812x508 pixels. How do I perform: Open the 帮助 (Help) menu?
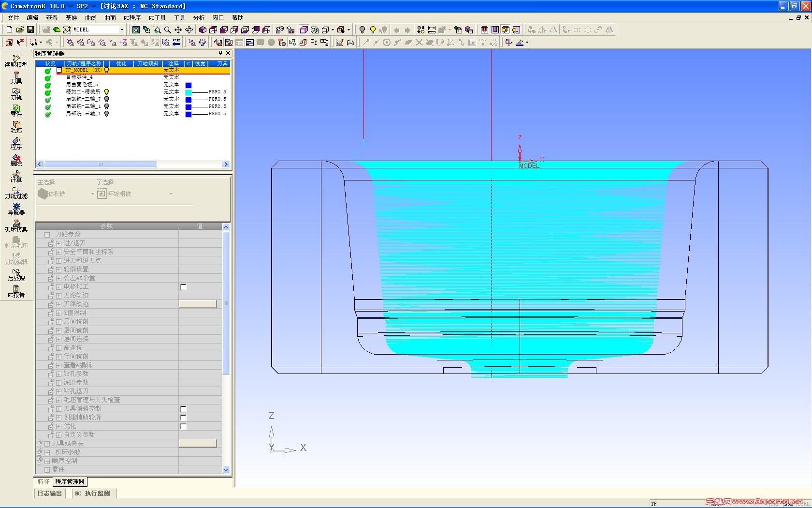237,18
